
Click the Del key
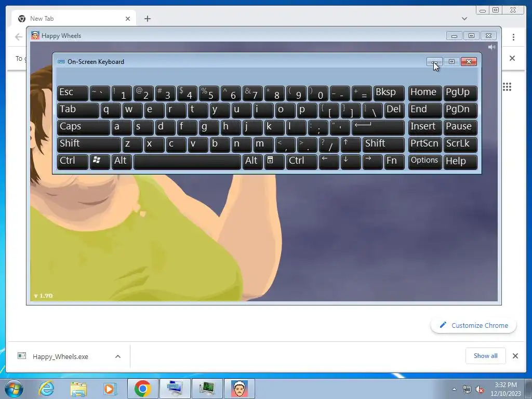pos(394,111)
